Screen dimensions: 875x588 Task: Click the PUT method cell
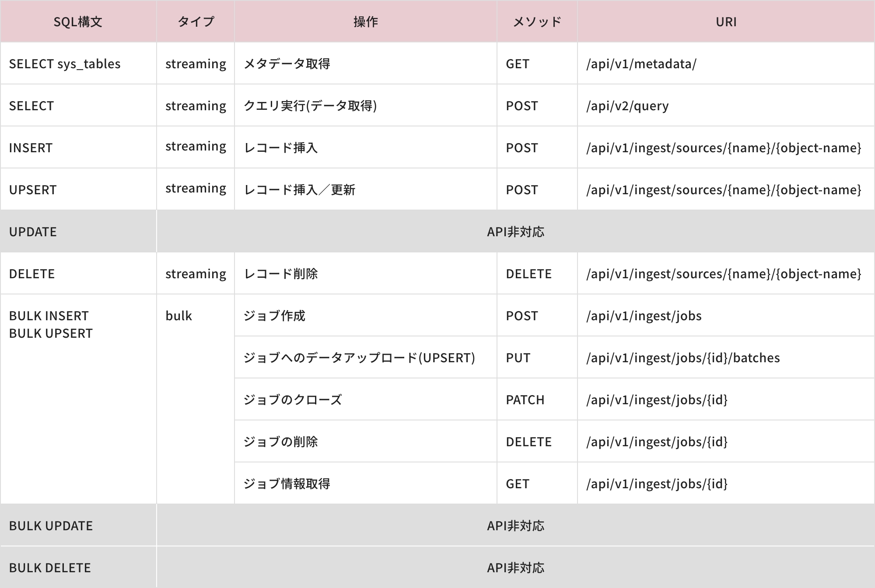coord(518,358)
